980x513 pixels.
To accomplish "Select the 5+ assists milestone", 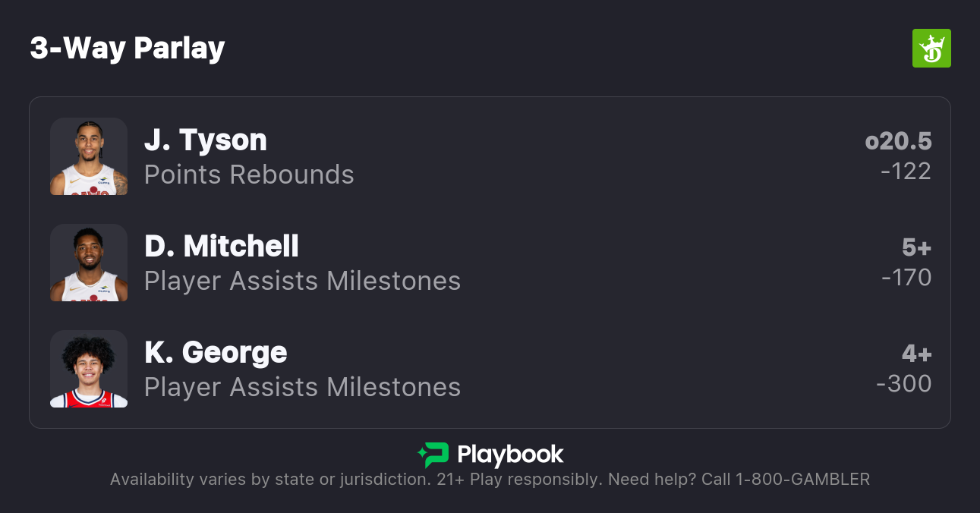I will (x=916, y=247).
